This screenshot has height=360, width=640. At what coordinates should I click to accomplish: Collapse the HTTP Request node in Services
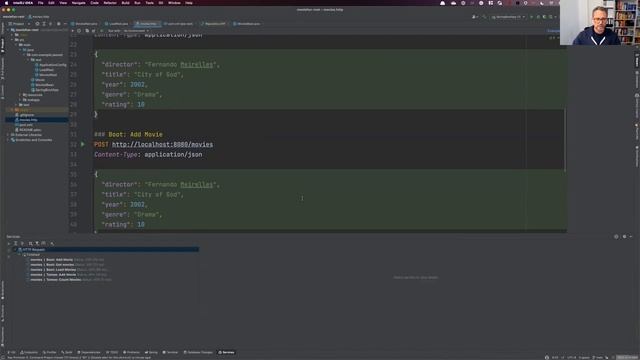click(x=15, y=249)
